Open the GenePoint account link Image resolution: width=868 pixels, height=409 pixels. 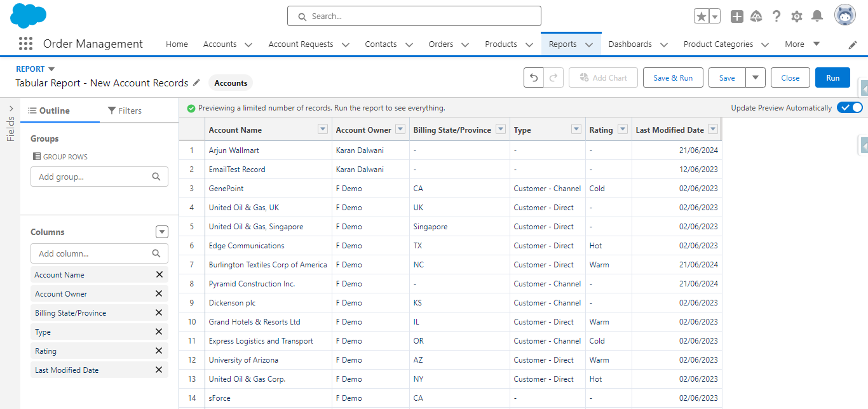tap(228, 188)
